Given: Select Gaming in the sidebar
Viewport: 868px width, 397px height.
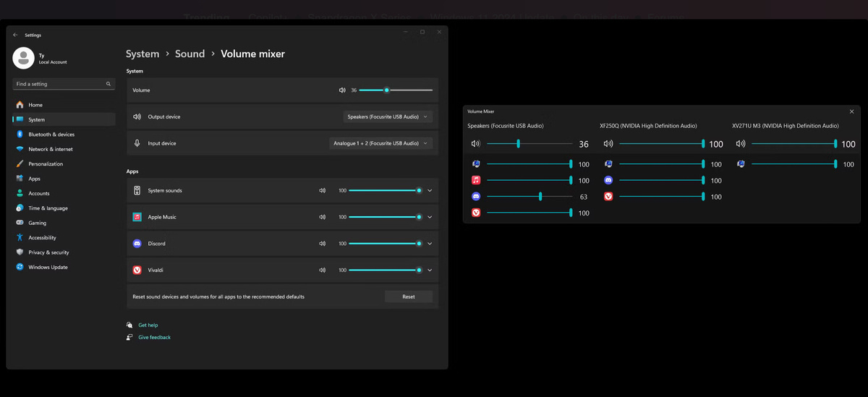Looking at the screenshot, I should point(64,223).
